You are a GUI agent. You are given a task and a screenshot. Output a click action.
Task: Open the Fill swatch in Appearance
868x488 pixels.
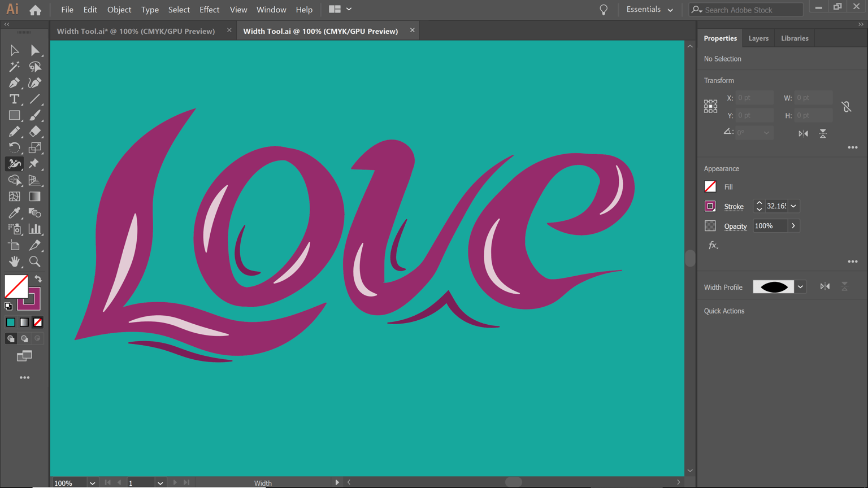point(710,187)
